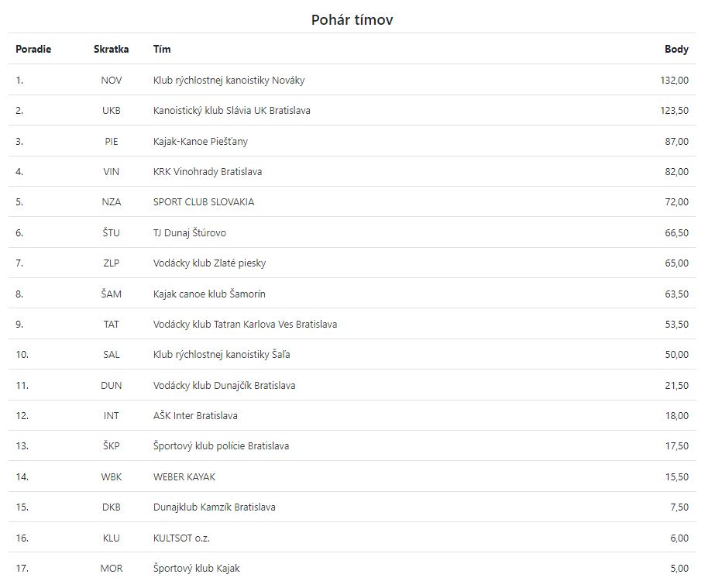This screenshot has height=588, width=715.
Task: Select the Pohár tímov title
Action: [x=352, y=19]
